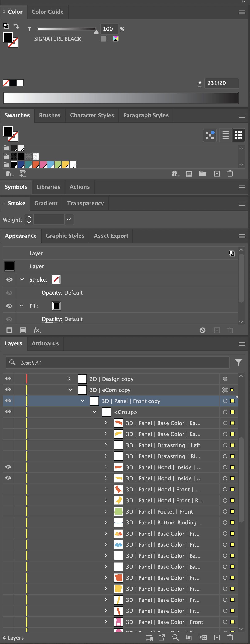The image size is (250, 644).
Task: Click the Opacity link under Fill
Action: click(52, 319)
